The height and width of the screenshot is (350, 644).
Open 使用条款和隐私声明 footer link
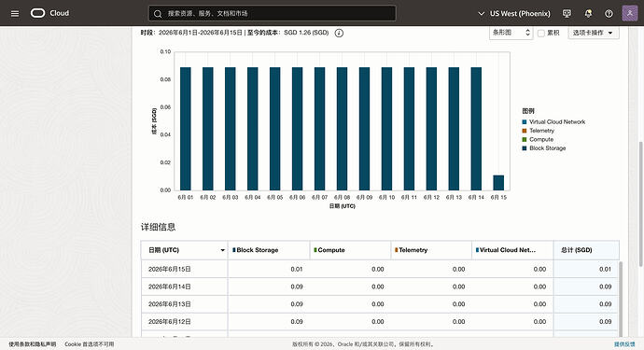(33, 344)
